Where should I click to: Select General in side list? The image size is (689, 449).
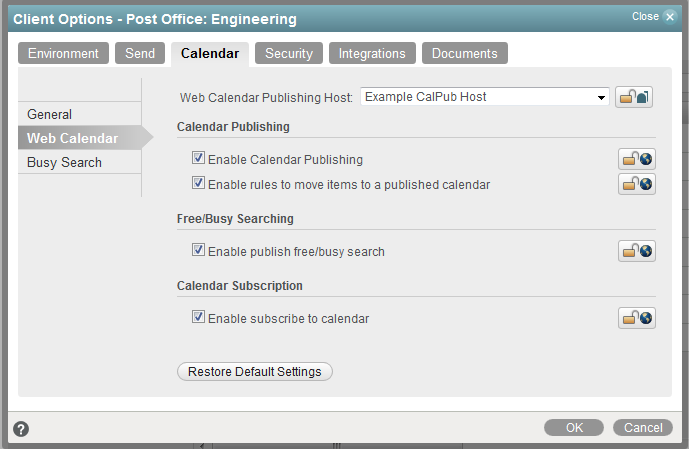tap(50, 115)
